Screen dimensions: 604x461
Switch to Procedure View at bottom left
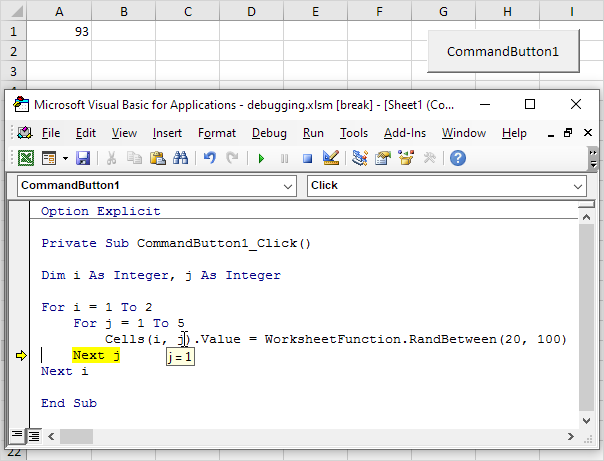[x=17, y=436]
